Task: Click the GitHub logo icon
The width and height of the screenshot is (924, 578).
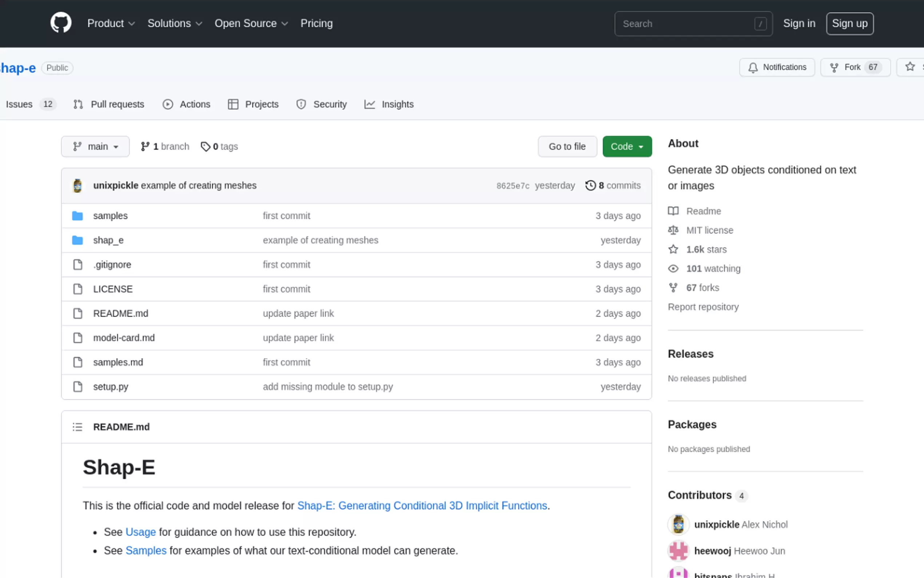Action: pos(61,23)
